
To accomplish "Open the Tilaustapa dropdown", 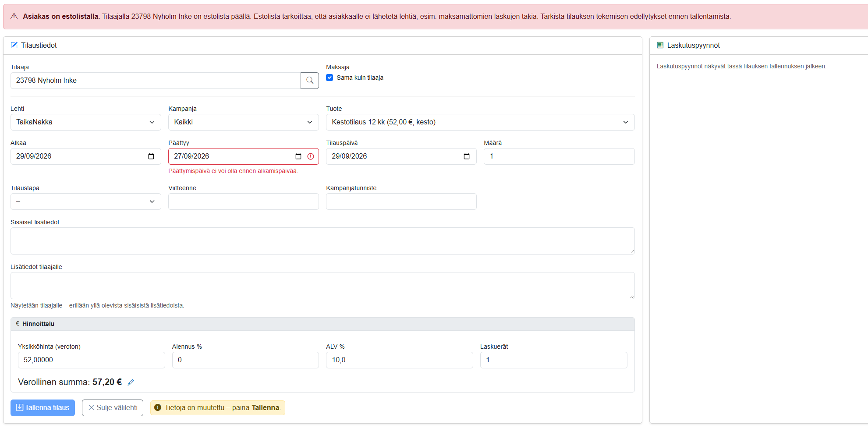I will (x=86, y=202).
